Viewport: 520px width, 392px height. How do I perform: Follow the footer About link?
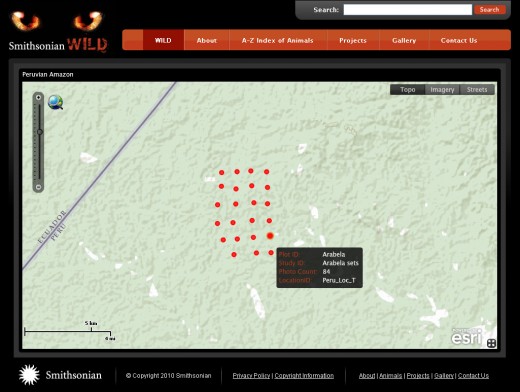pyautogui.click(x=367, y=376)
